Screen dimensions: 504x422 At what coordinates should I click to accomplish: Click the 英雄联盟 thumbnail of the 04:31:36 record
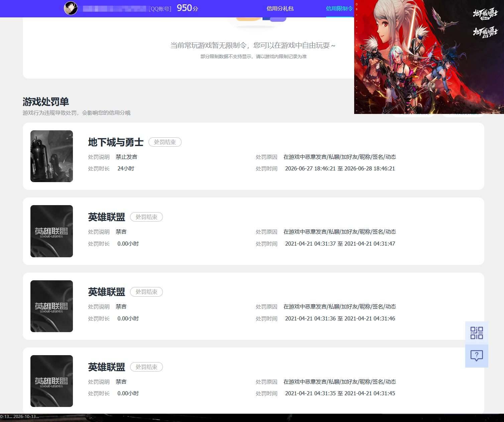tap(52, 306)
